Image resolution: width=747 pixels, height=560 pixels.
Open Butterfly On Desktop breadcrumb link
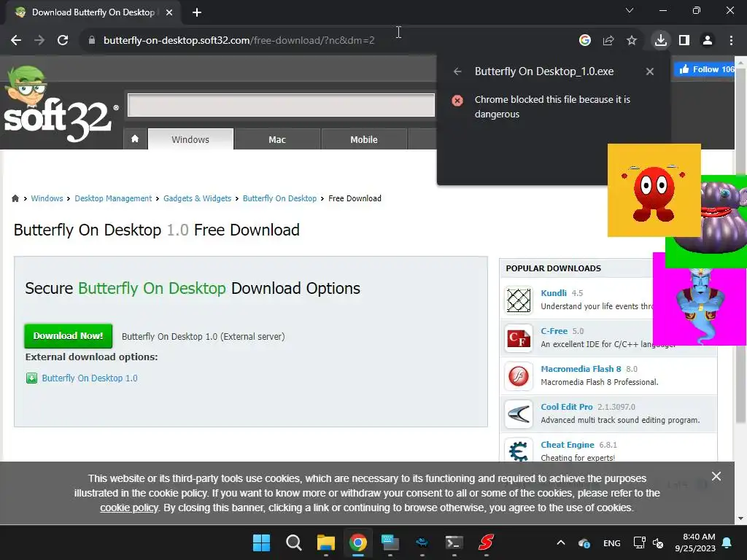point(279,198)
